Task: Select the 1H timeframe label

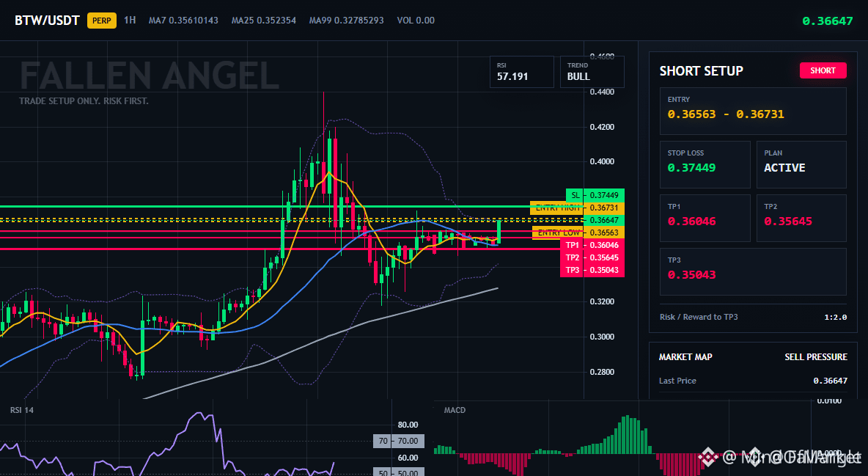Action: tap(130, 20)
